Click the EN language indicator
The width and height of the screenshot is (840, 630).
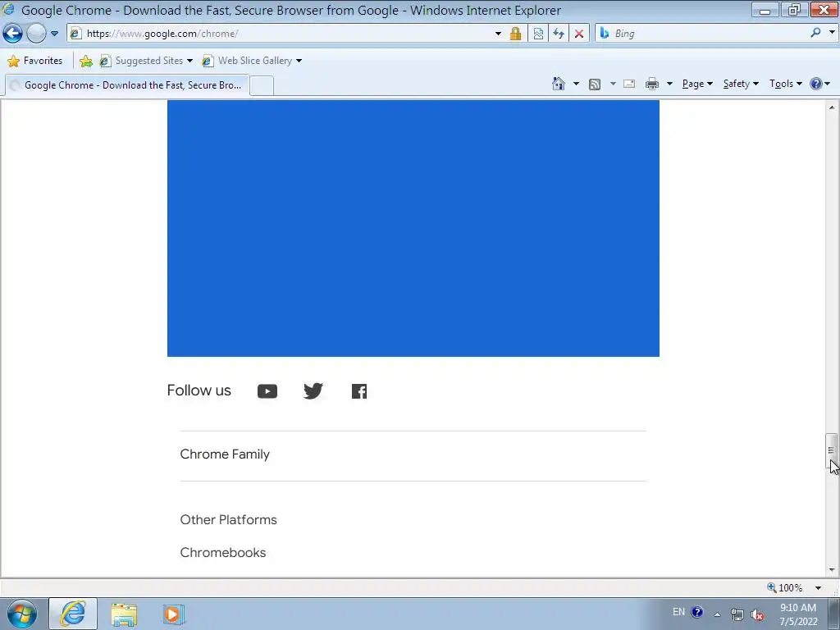click(678, 612)
